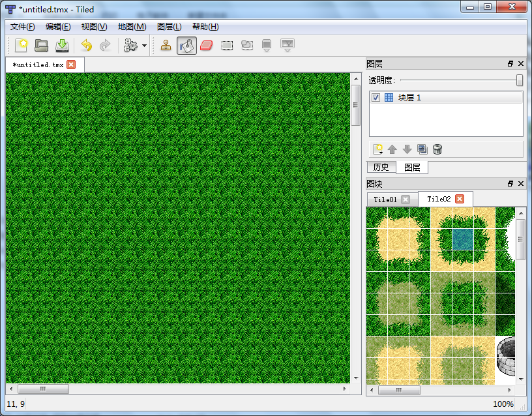
Task: Select the Bucket Fill tool
Action: click(x=186, y=46)
